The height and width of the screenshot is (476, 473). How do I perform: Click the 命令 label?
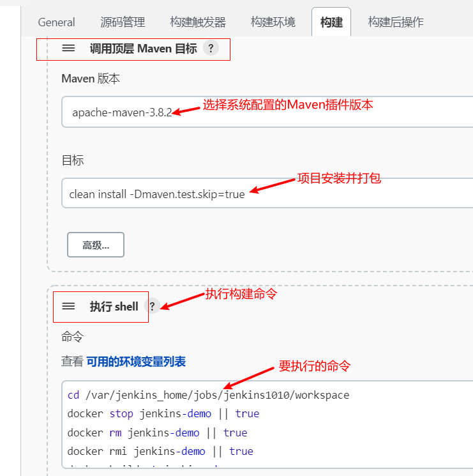(72, 337)
